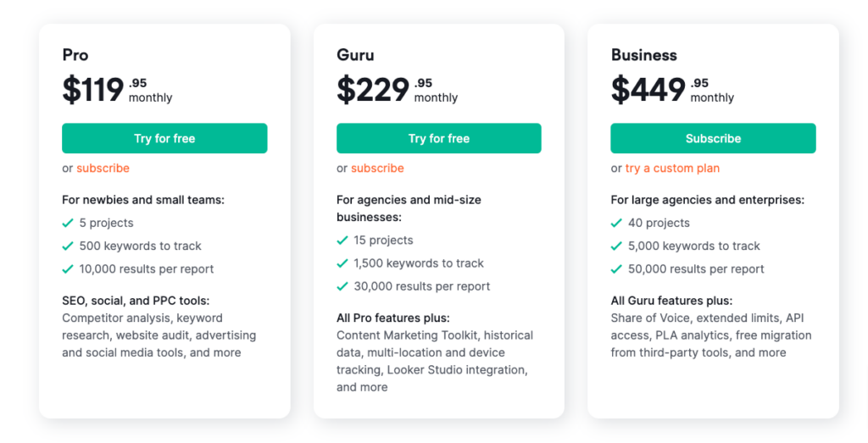
Task: Follow the try a custom plan link
Action: coord(672,168)
